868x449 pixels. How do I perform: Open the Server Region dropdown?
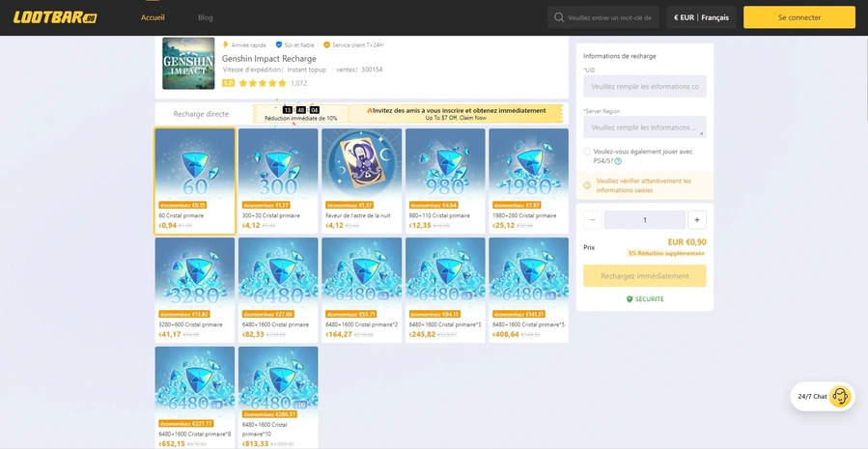coord(645,127)
